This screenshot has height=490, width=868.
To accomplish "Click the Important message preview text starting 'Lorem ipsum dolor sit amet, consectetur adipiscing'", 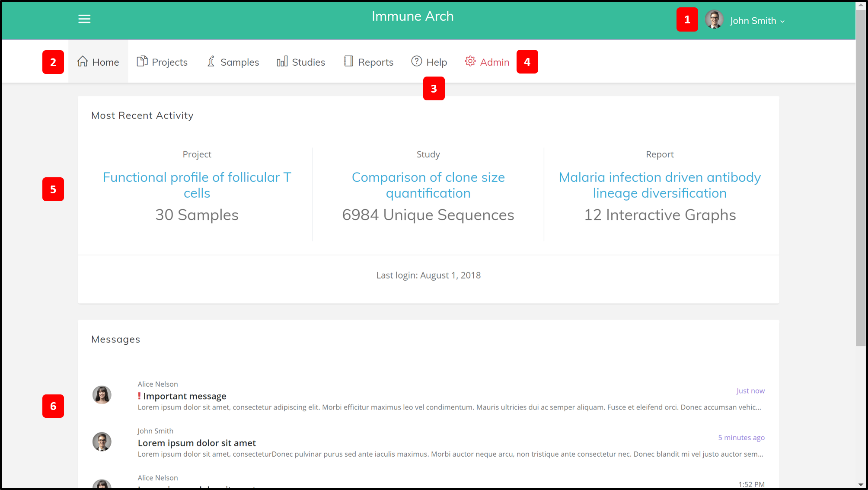I will pos(450,407).
